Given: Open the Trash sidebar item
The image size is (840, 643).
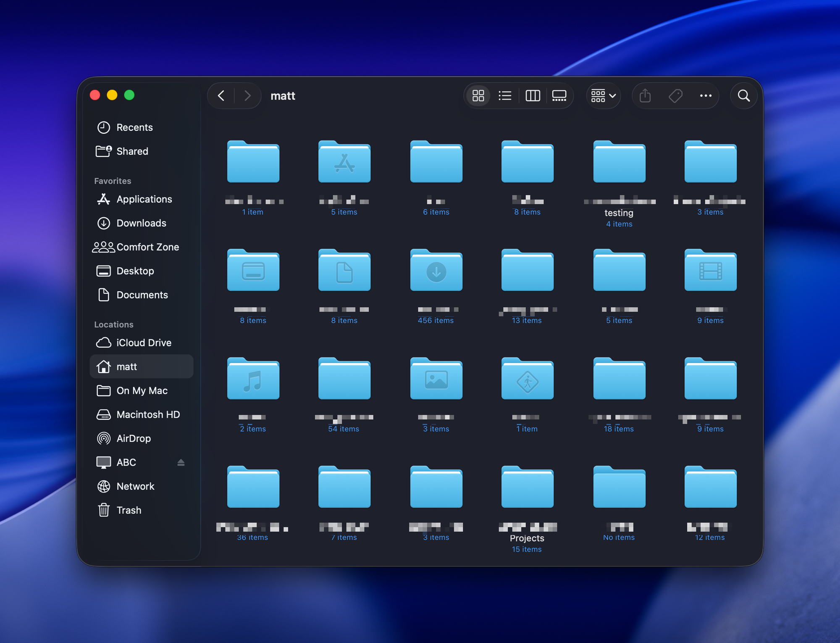Looking at the screenshot, I should (x=129, y=510).
